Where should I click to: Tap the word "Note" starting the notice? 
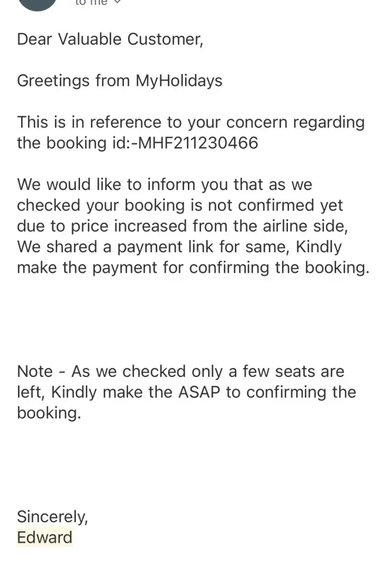35,372
